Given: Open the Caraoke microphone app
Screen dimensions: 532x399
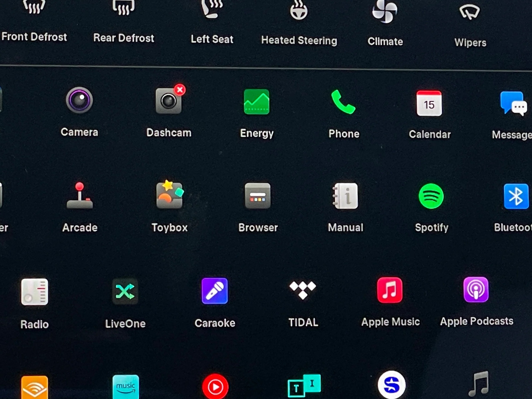Looking at the screenshot, I should click(x=215, y=303).
